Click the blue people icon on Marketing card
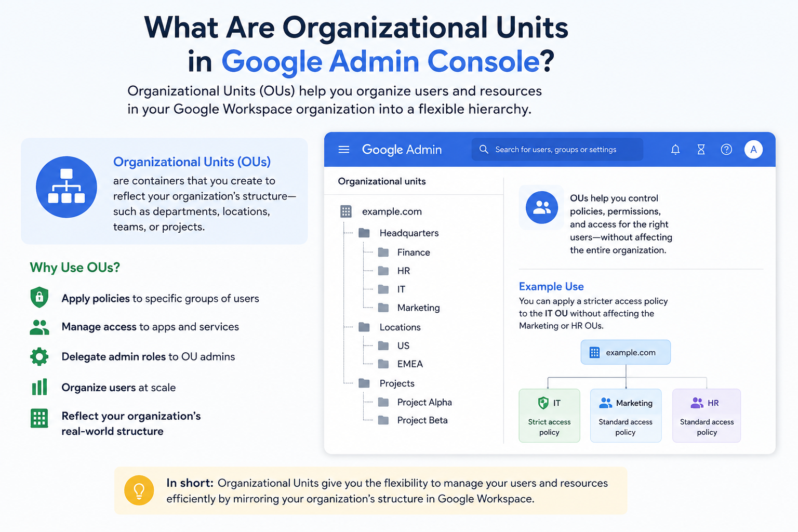798x532 pixels. pyautogui.click(x=606, y=403)
